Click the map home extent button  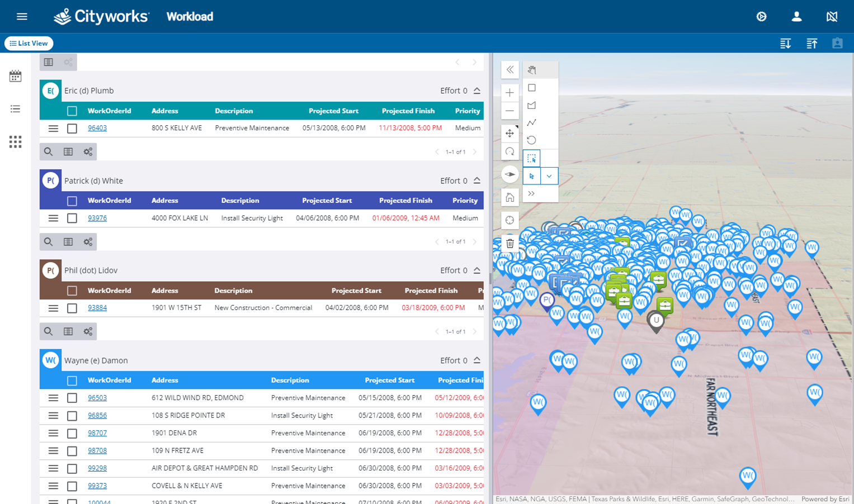pos(509,197)
